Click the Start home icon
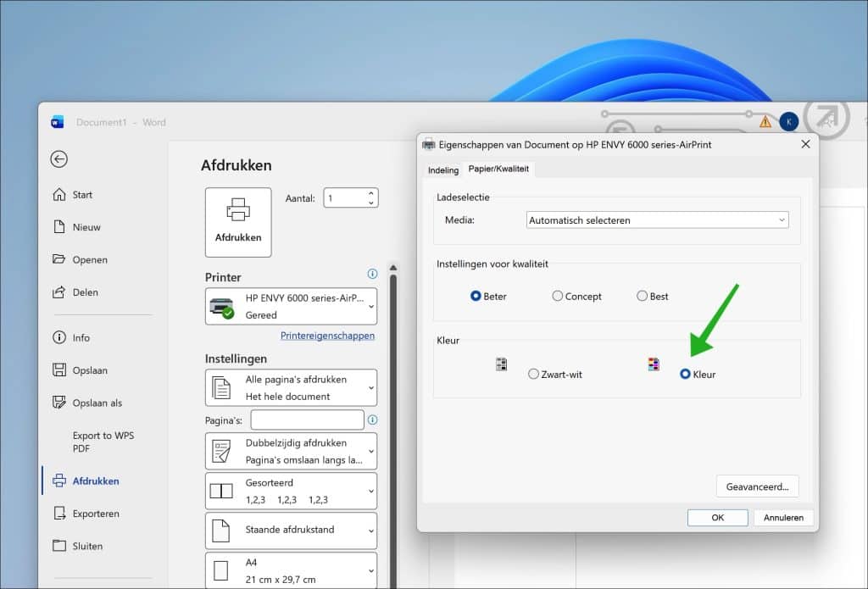The width and height of the screenshot is (868, 589). pyautogui.click(x=58, y=194)
